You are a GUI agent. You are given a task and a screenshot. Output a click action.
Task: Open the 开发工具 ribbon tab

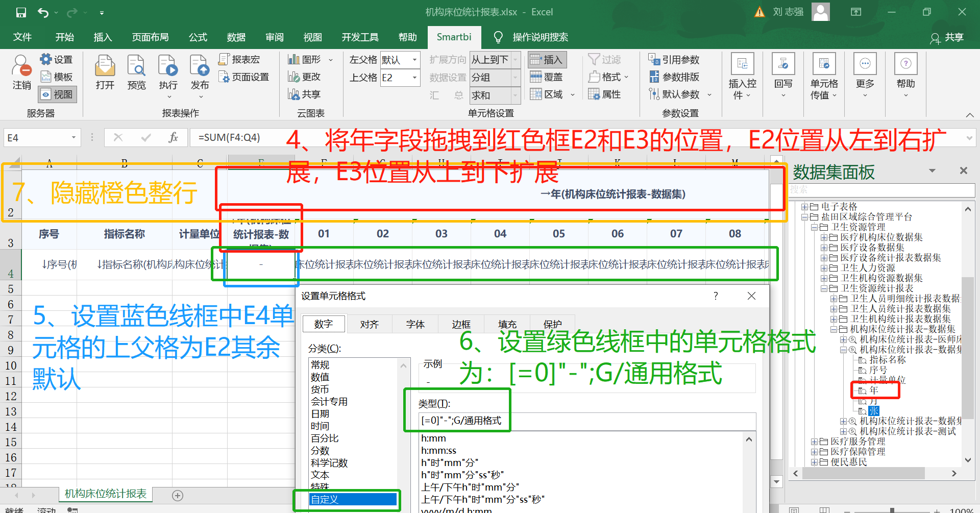360,37
